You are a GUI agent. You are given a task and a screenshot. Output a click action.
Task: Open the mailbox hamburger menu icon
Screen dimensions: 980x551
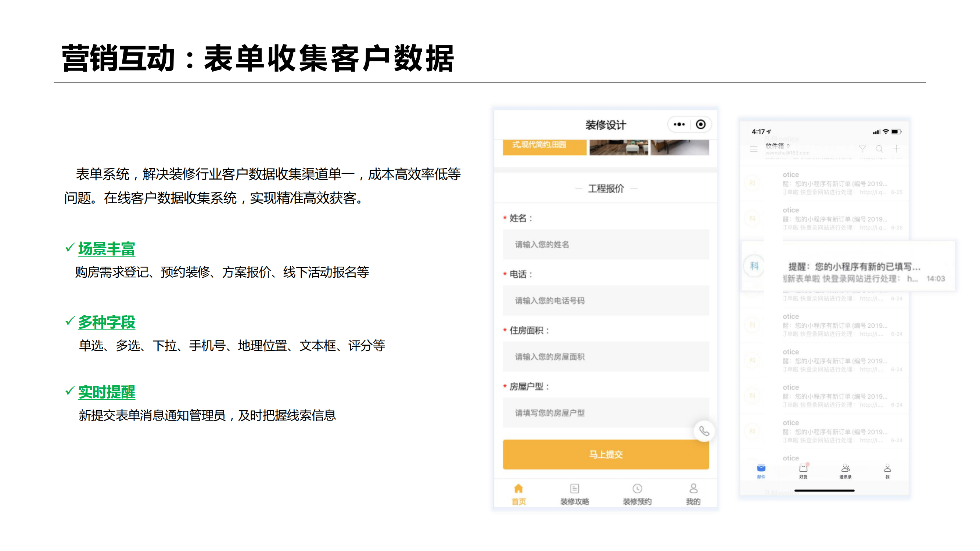pos(754,149)
